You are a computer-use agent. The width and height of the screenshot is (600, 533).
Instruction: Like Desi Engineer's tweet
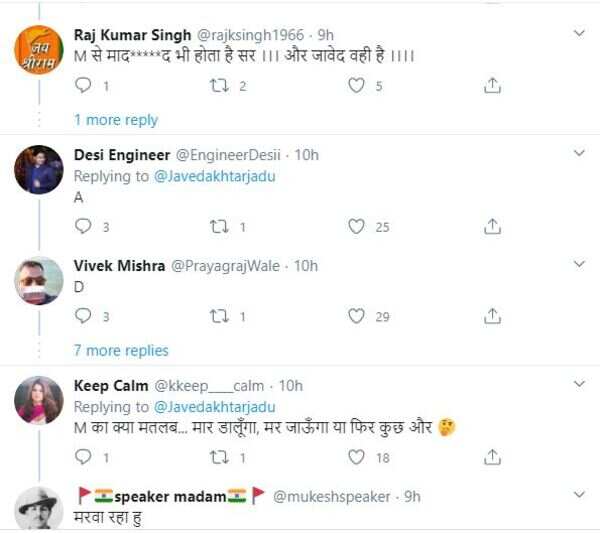pyautogui.click(x=356, y=227)
